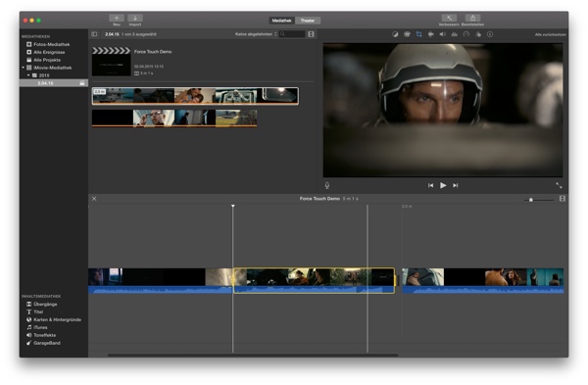Play the video in viewer
This screenshot has width=588, height=385.
(443, 185)
